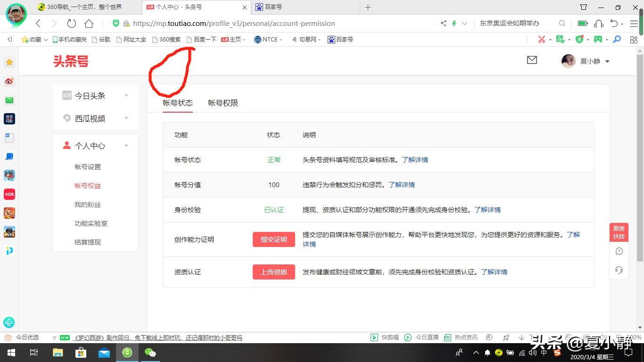Open the NTCE bookmark
This screenshot has width=644, height=362.
(267, 40)
